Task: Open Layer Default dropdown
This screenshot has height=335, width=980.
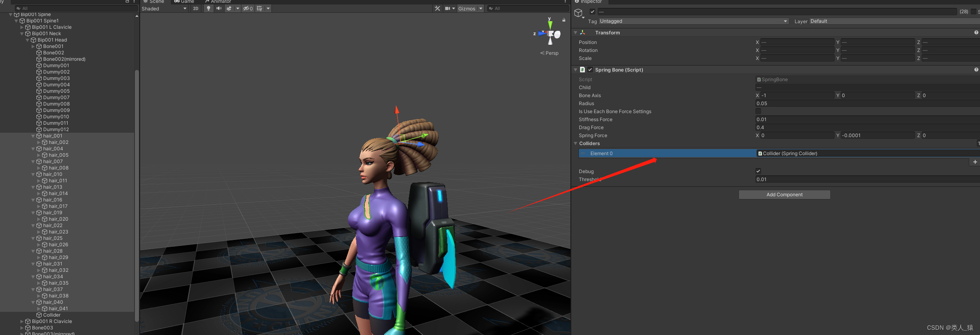Action: coord(895,21)
